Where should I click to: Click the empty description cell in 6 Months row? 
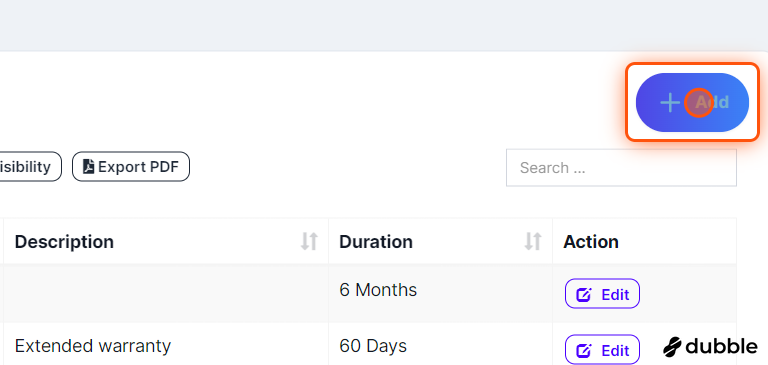pyautogui.click(x=166, y=293)
